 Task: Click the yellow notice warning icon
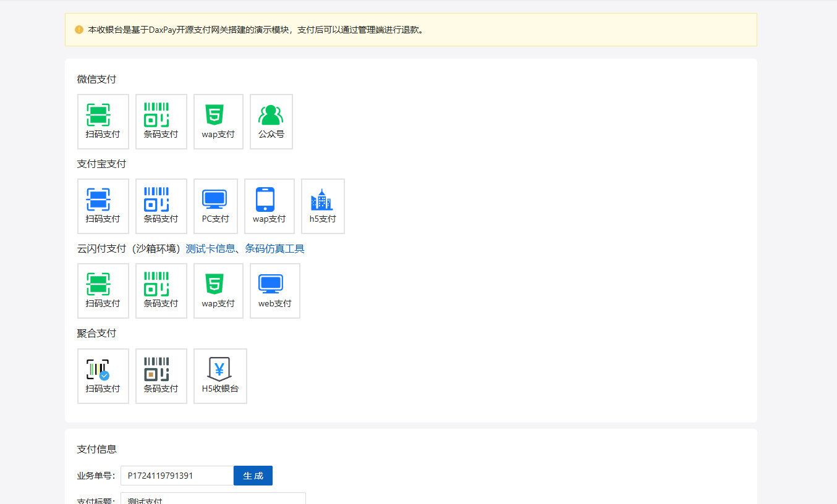[x=79, y=30]
